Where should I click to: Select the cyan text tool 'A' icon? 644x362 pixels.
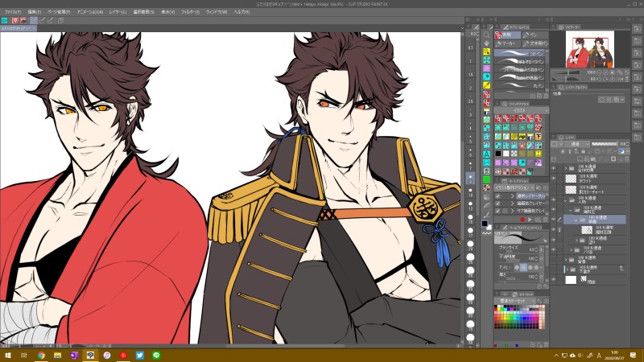[x=486, y=154]
